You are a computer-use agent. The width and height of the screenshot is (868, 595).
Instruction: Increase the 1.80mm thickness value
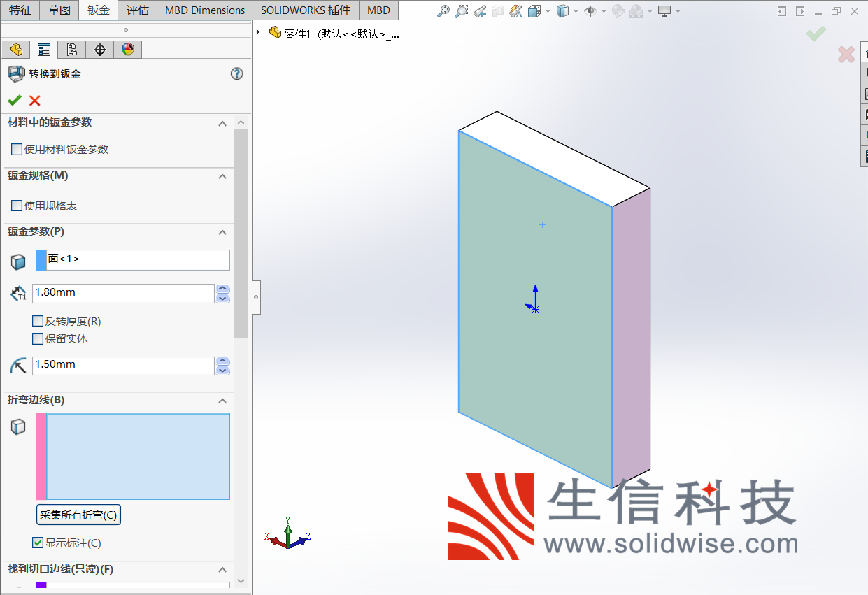click(x=223, y=289)
